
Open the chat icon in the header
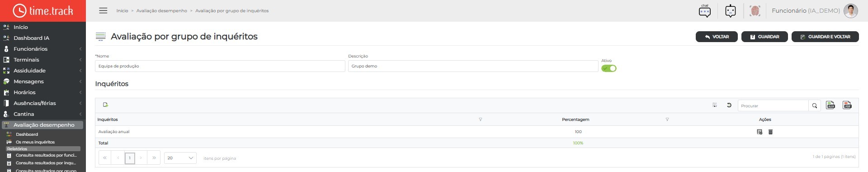(705, 11)
